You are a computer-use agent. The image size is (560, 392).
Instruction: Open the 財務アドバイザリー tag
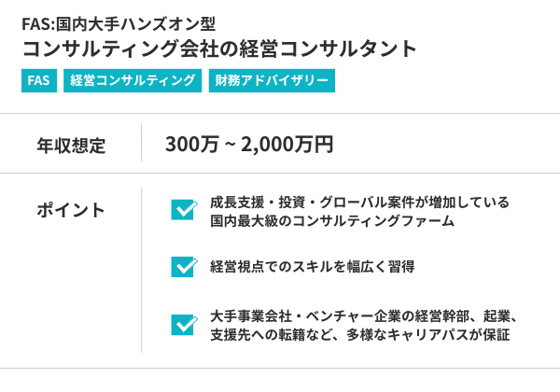[x=271, y=81]
